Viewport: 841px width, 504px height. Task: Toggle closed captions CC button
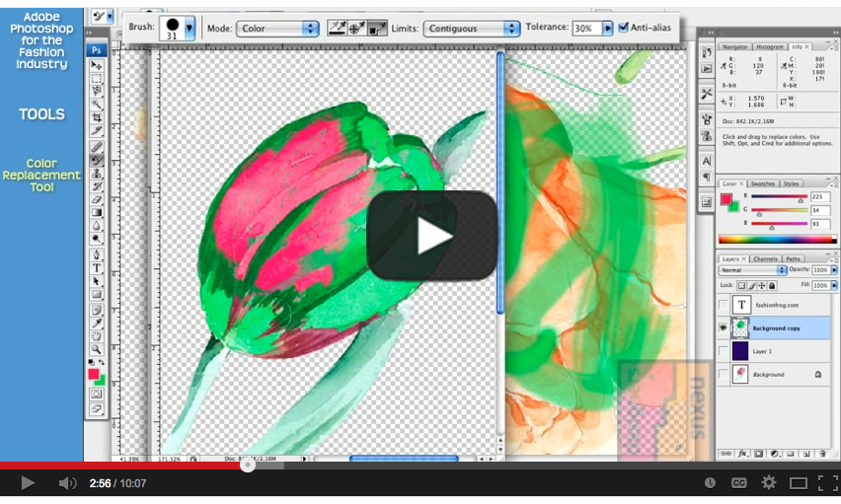(x=738, y=483)
